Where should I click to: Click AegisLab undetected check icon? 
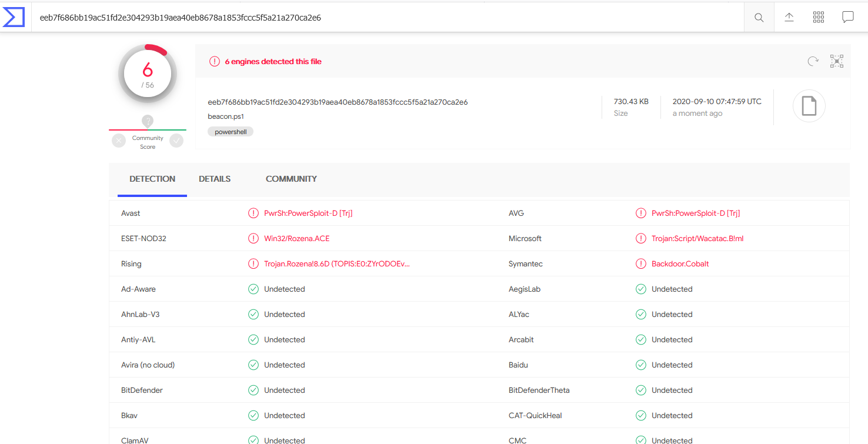pos(641,289)
